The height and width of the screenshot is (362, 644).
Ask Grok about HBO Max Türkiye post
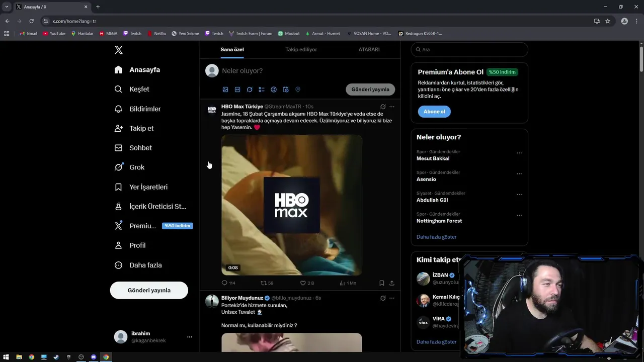383,107
